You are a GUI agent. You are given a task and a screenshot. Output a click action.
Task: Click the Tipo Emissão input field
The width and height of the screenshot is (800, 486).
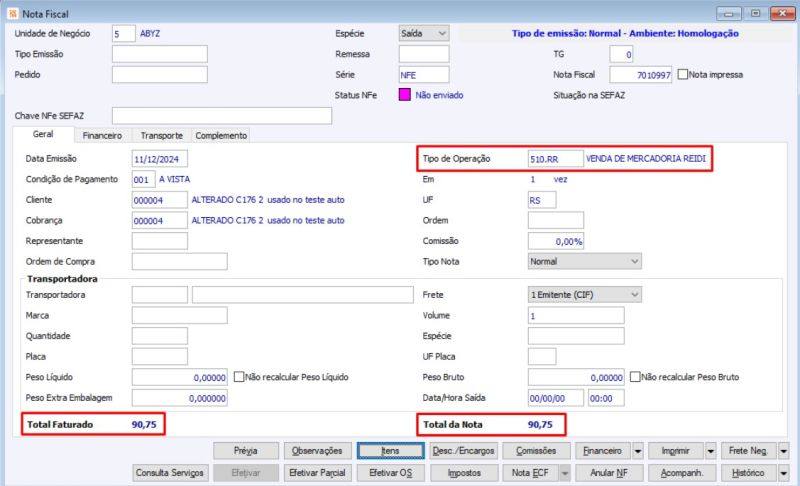point(160,54)
